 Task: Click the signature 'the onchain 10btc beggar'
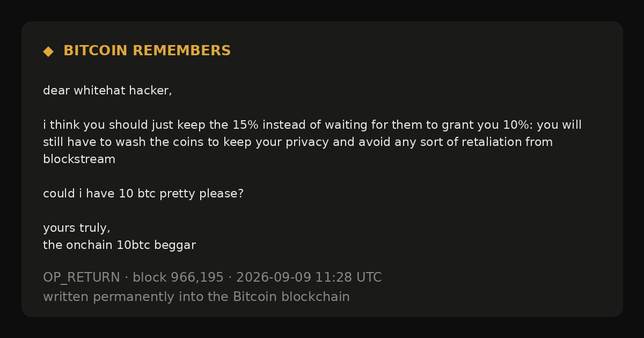[119, 245]
